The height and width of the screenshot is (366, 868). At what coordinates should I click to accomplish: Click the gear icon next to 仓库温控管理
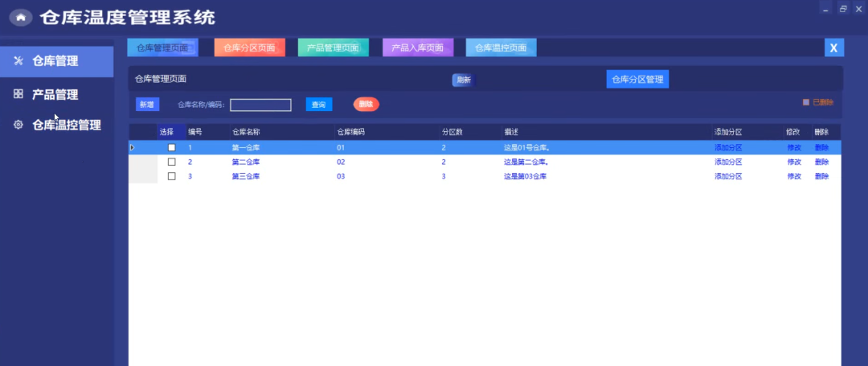click(18, 125)
